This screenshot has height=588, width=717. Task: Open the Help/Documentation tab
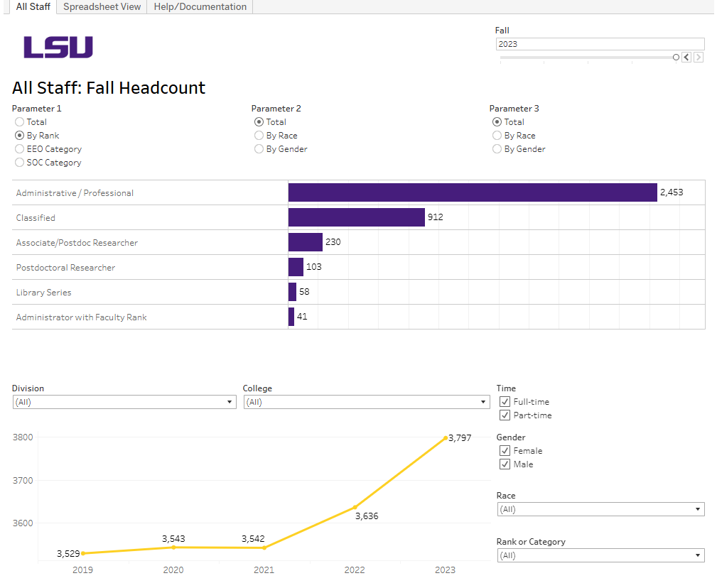[200, 6]
